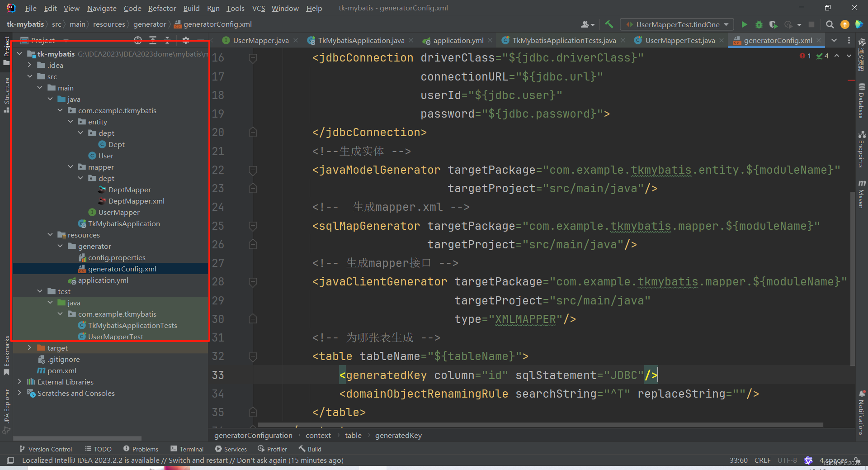Run UserMapperTest.findOne with green play icon
Image resolution: width=868 pixels, height=470 pixels.
pyautogui.click(x=744, y=24)
